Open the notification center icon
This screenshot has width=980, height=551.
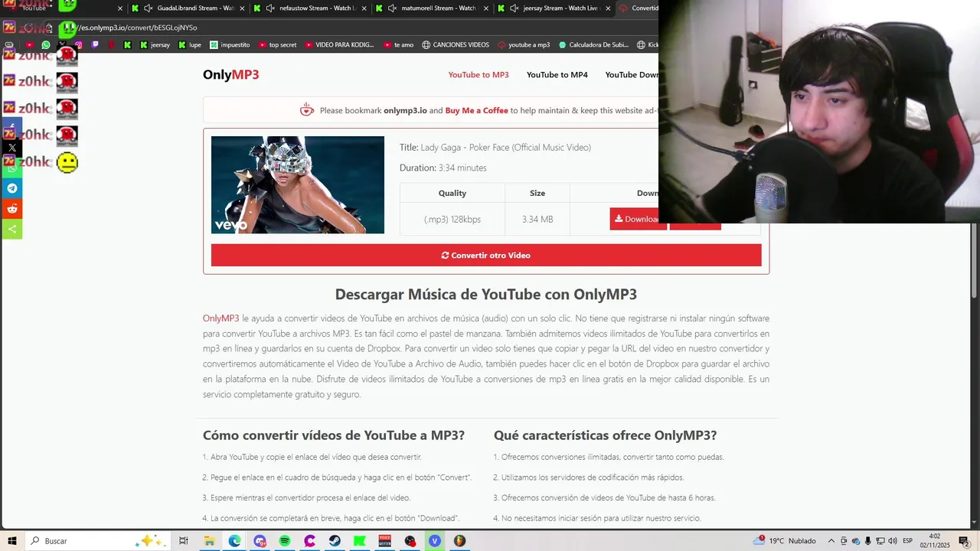964,541
